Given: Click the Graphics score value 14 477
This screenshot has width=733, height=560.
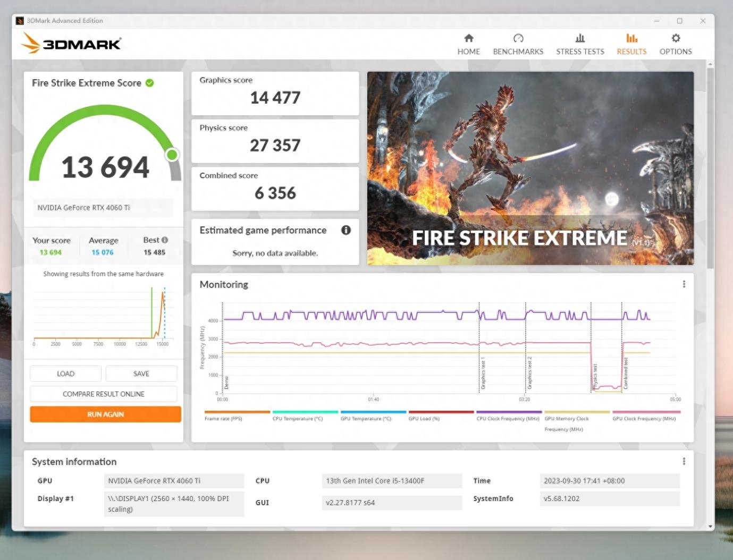Looking at the screenshot, I should [275, 98].
